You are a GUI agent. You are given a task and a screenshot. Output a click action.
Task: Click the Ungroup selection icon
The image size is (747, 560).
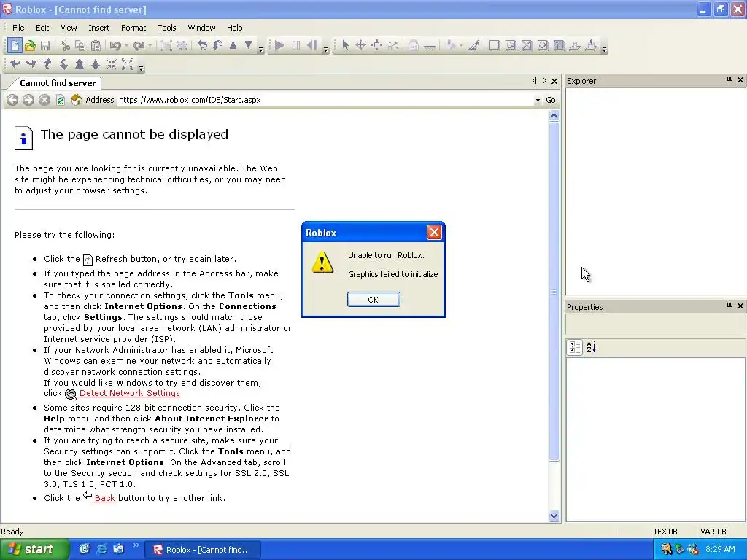click(182, 46)
